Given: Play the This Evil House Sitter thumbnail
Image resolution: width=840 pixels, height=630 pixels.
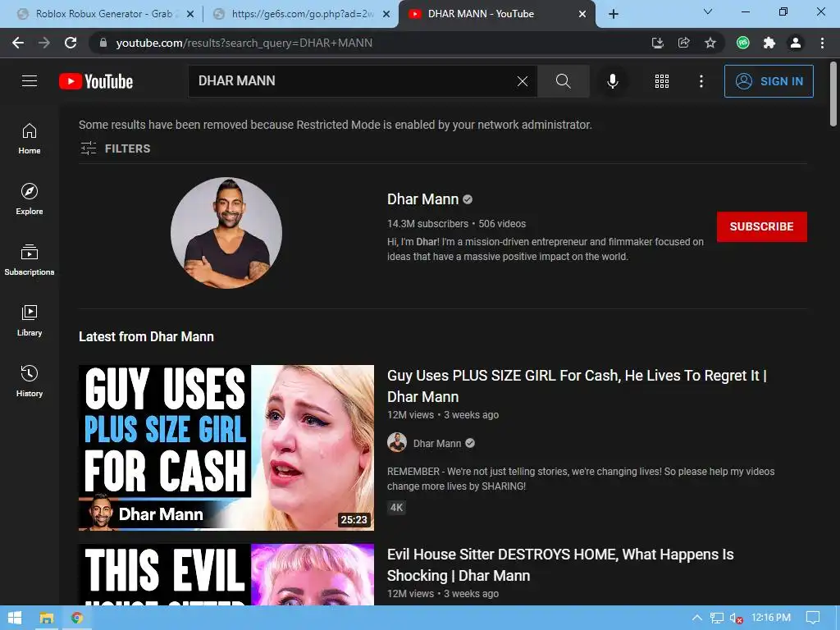Looking at the screenshot, I should click(226, 574).
